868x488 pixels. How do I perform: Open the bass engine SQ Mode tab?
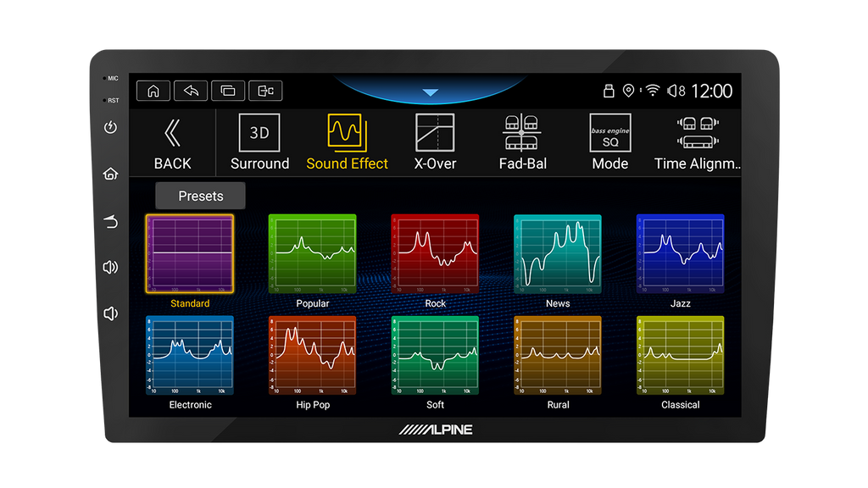[x=610, y=142]
